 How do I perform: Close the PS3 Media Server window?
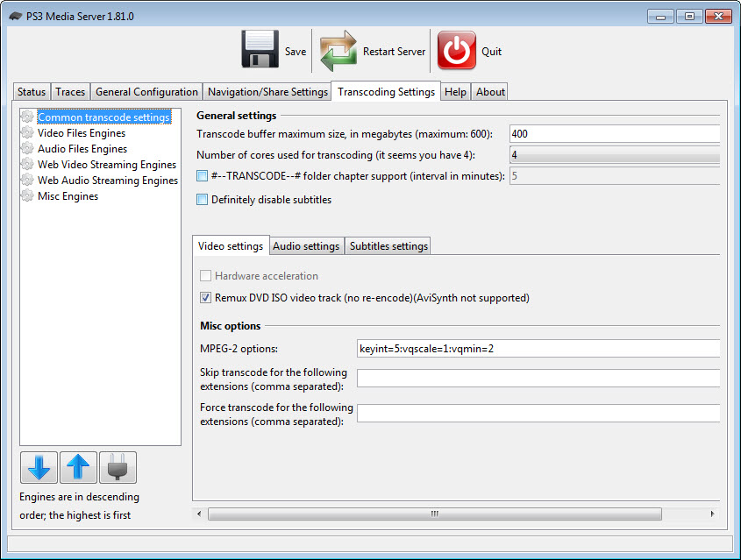[x=718, y=16]
